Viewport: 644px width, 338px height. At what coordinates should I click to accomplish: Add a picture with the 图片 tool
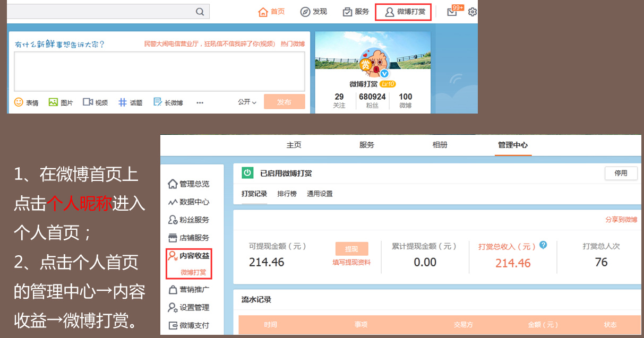(x=61, y=102)
